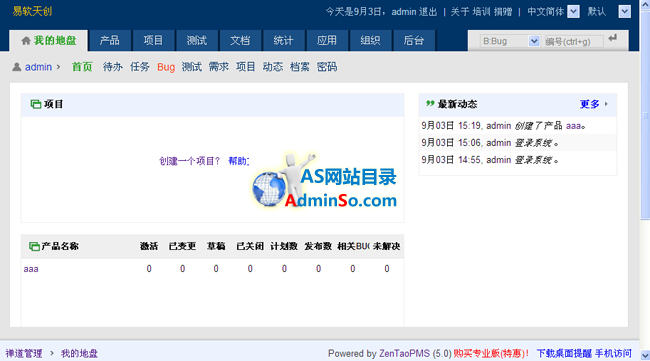Select 测试 in the submenu
This screenshot has height=361, width=650.
click(x=192, y=67)
